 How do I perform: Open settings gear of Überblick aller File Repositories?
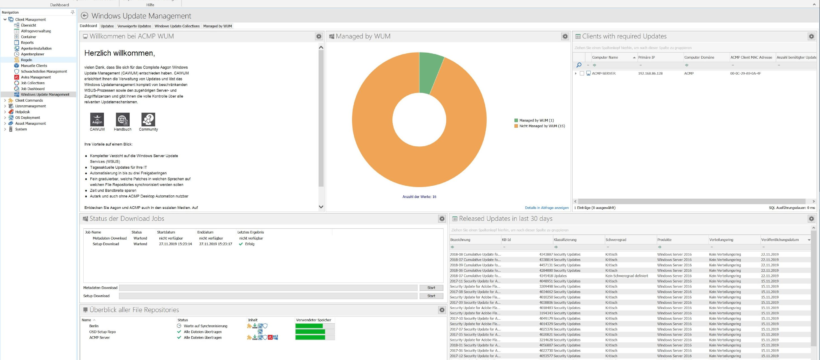pyautogui.click(x=442, y=310)
